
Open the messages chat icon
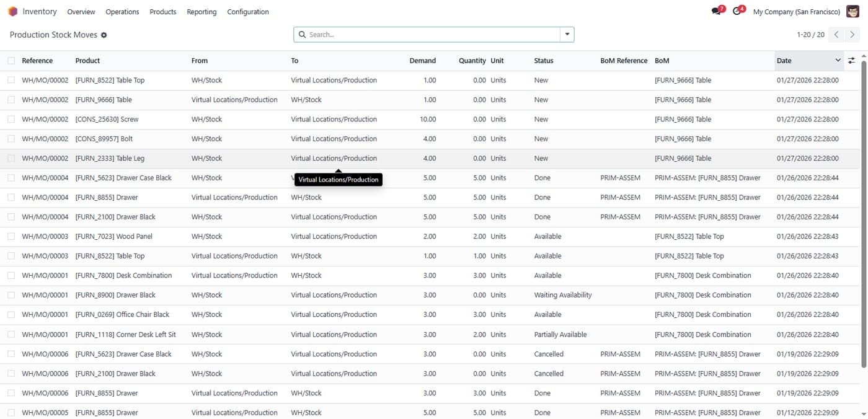(x=717, y=11)
